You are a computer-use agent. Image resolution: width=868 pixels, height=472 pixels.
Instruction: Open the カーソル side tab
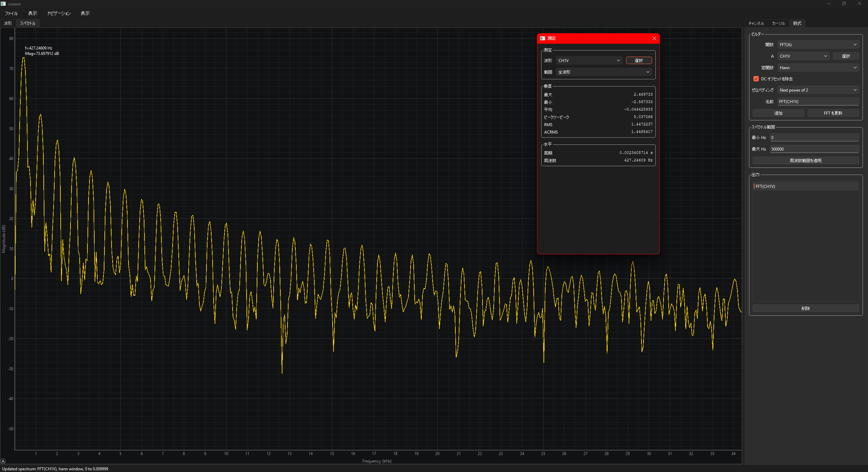[x=778, y=23]
